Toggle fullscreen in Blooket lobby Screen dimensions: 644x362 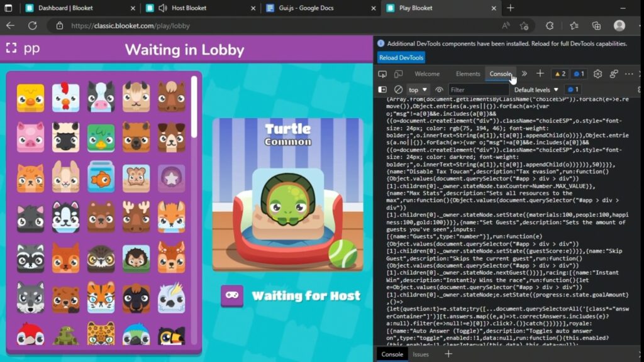(x=11, y=48)
